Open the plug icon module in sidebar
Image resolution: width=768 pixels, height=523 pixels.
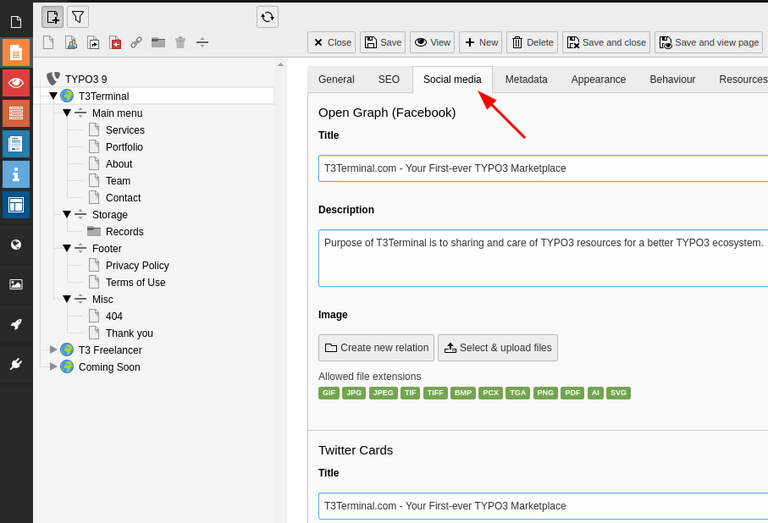click(16, 364)
